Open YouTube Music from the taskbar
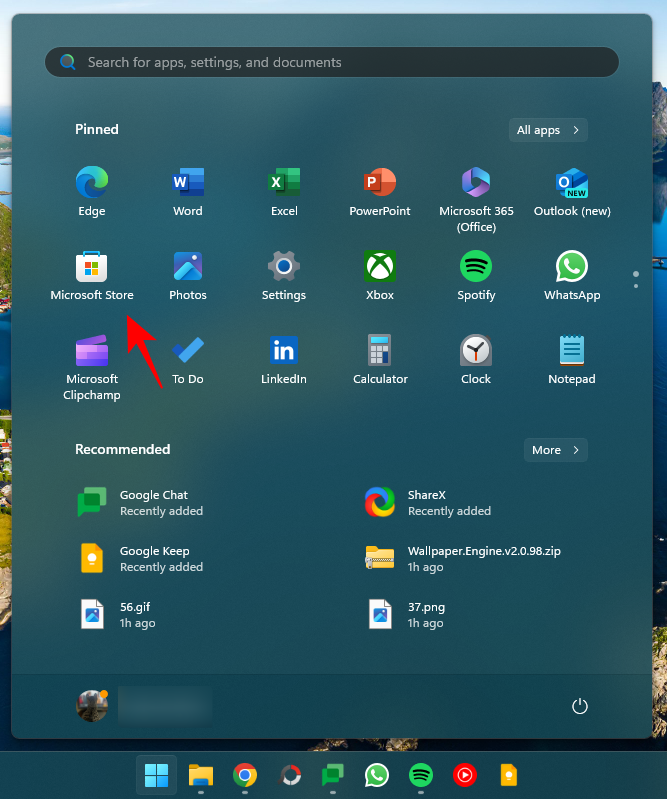This screenshot has width=667, height=799. [x=465, y=776]
